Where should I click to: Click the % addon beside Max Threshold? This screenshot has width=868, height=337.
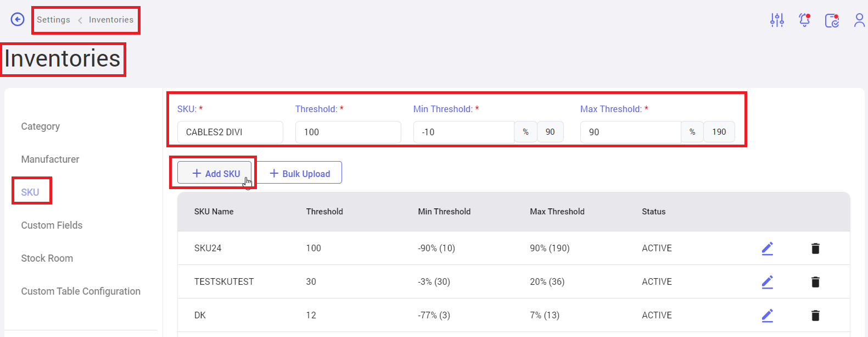tap(692, 132)
